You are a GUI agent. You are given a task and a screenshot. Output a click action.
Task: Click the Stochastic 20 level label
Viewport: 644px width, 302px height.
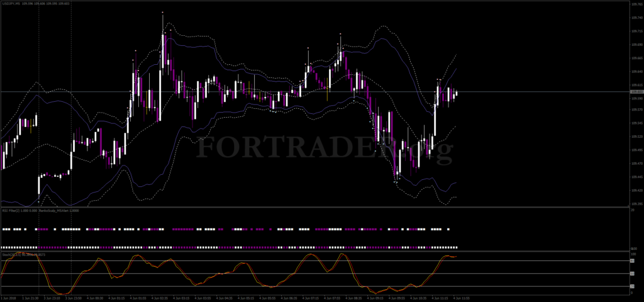tap(633, 286)
